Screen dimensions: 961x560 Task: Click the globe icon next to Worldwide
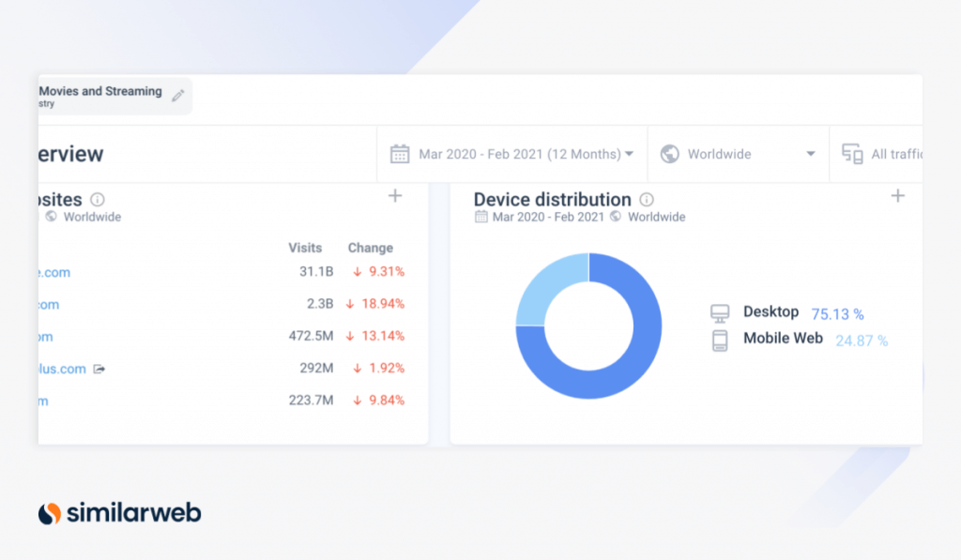[x=670, y=154]
